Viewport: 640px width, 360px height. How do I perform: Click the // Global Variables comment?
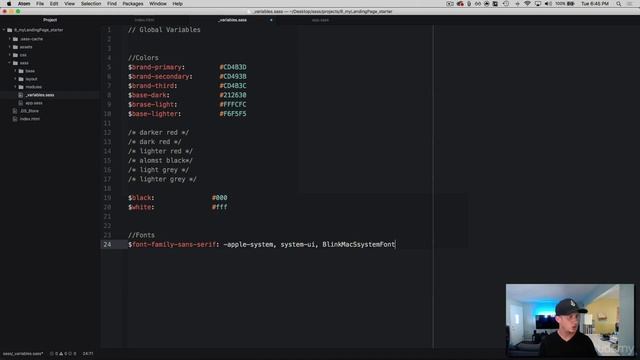(x=164, y=30)
